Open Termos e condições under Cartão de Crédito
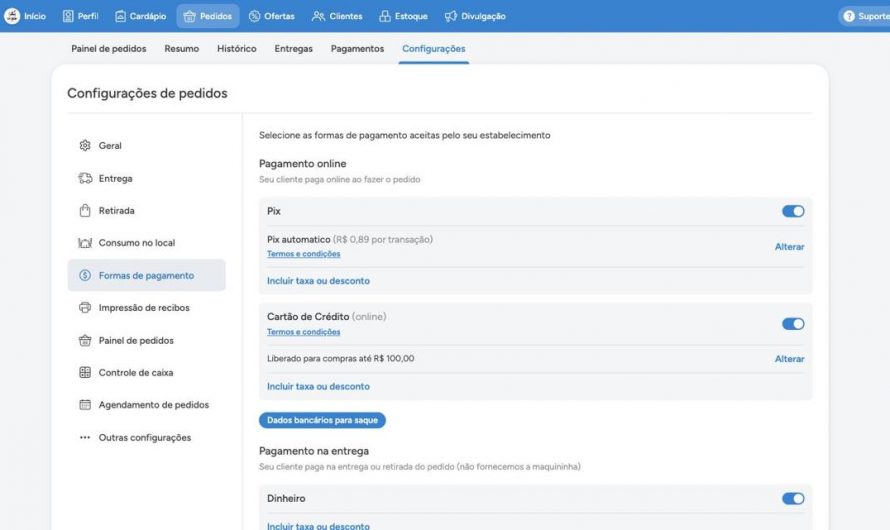Screen dimensions: 890x530 304,332
